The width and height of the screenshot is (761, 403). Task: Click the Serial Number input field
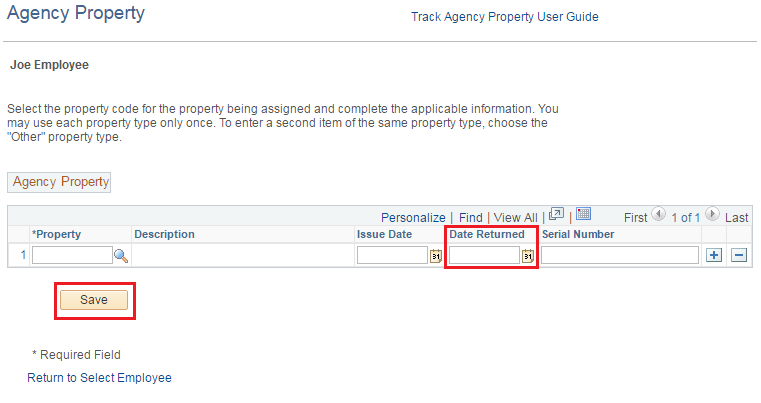click(620, 256)
